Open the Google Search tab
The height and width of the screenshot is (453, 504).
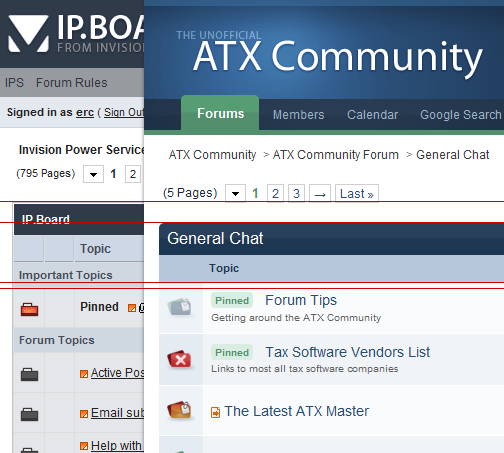461,115
